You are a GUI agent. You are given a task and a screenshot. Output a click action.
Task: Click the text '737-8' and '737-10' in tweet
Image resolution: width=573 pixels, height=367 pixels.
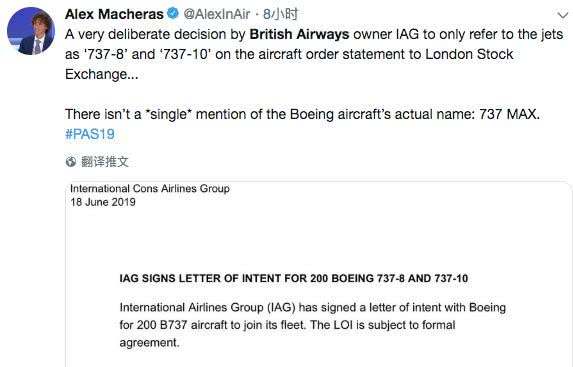pyautogui.click(x=147, y=54)
